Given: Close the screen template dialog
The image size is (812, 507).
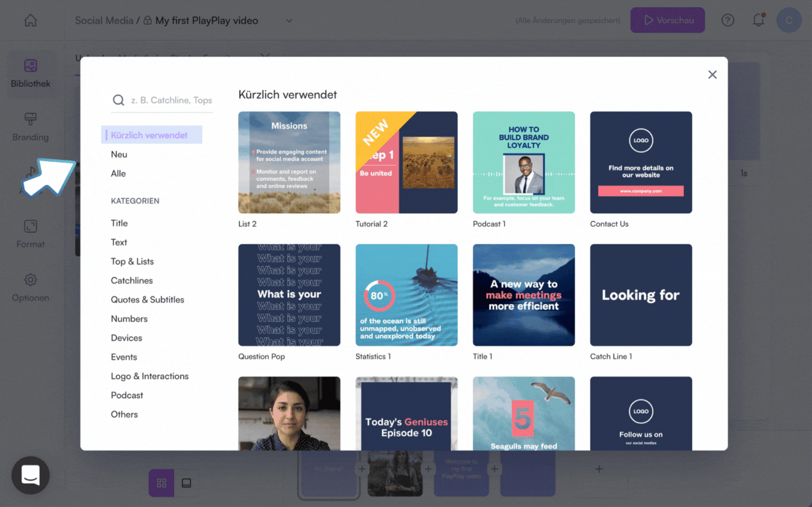Looking at the screenshot, I should (x=712, y=75).
